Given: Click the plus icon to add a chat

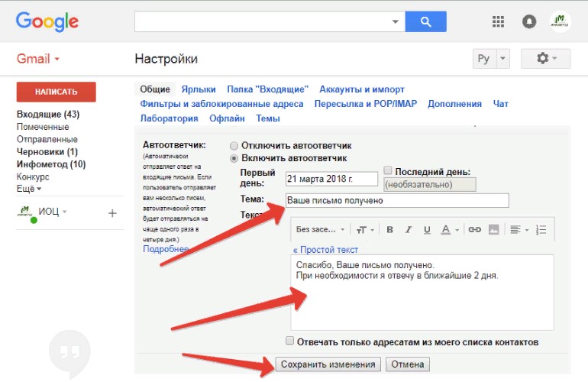Looking at the screenshot, I should (112, 213).
